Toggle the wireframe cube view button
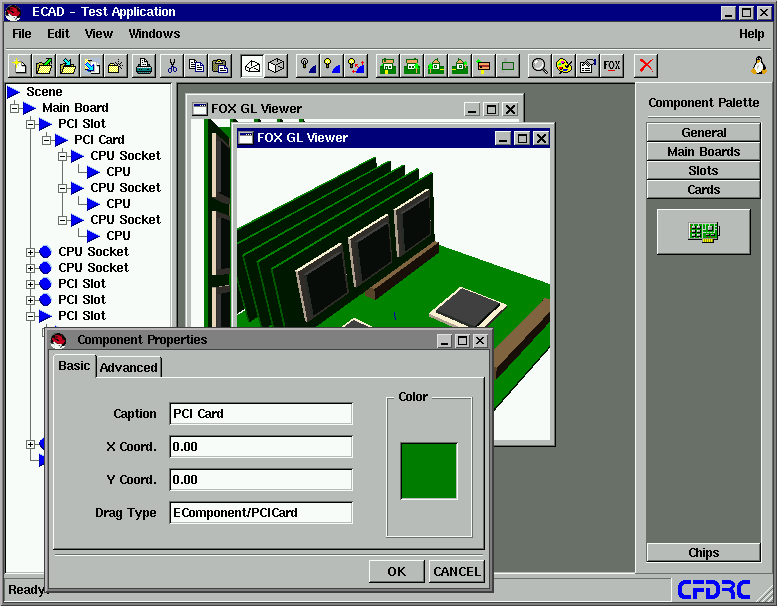Screen dimensions: 777x606 coord(277,66)
